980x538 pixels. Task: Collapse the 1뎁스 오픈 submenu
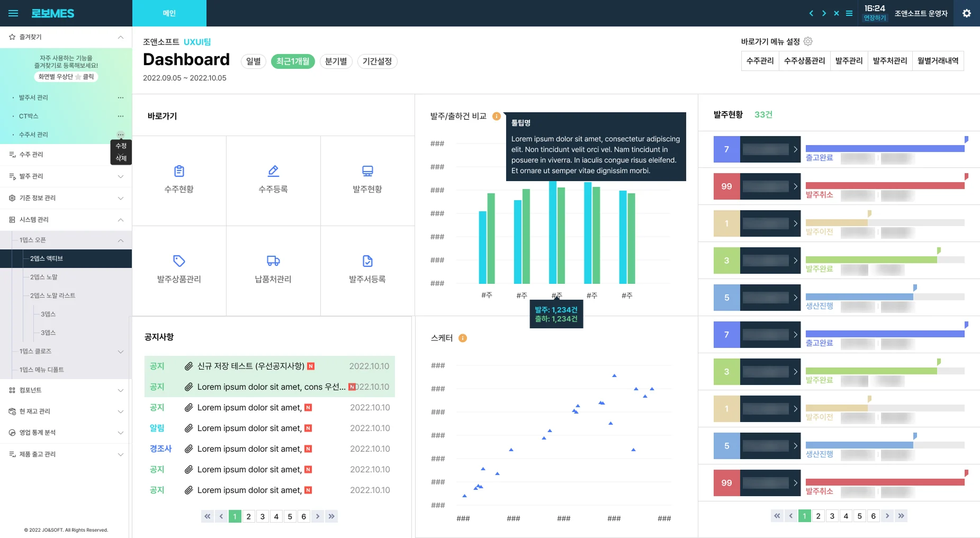coord(121,240)
